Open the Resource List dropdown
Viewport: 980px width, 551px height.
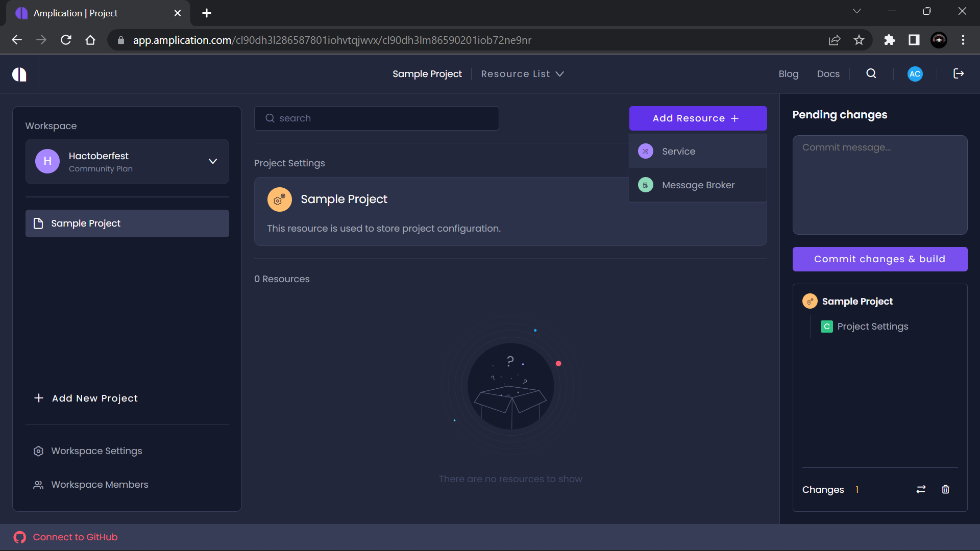522,74
